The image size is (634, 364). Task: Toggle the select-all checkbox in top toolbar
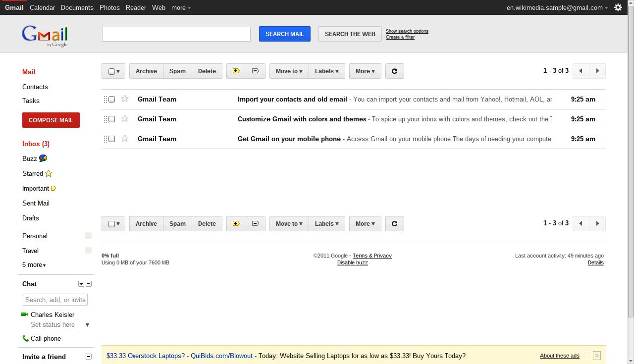pyautogui.click(x=111, y=71)
